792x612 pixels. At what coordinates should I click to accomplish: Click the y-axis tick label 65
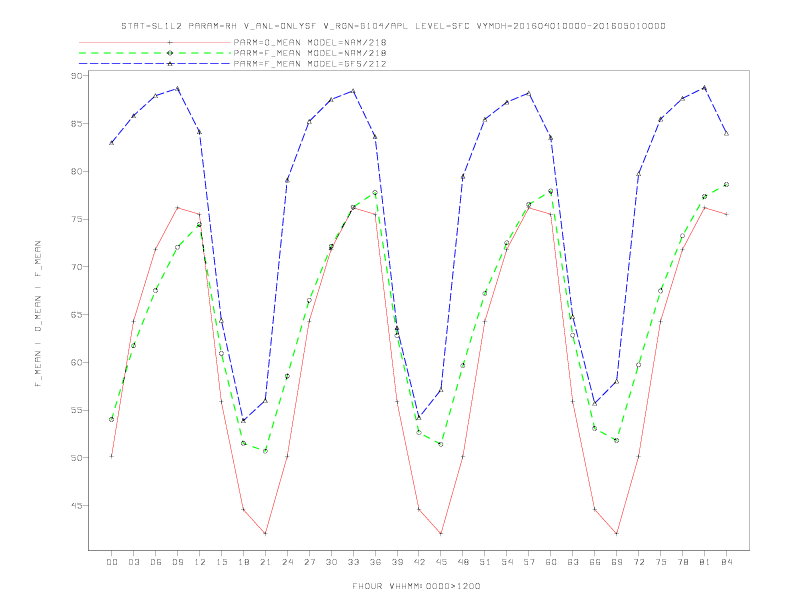pos(76,315)
